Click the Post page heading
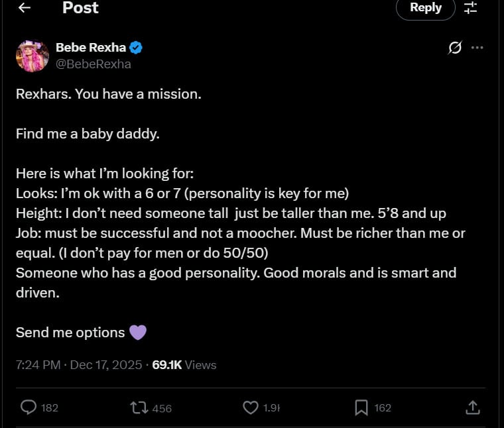 click(80, 8)
